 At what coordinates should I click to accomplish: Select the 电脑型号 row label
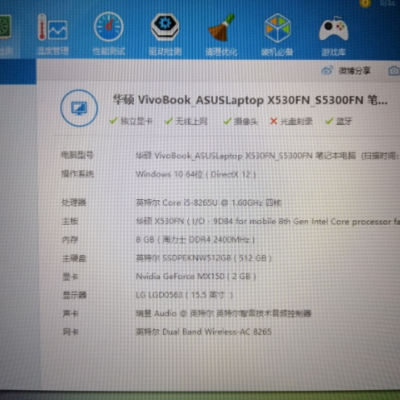(77, 155)
